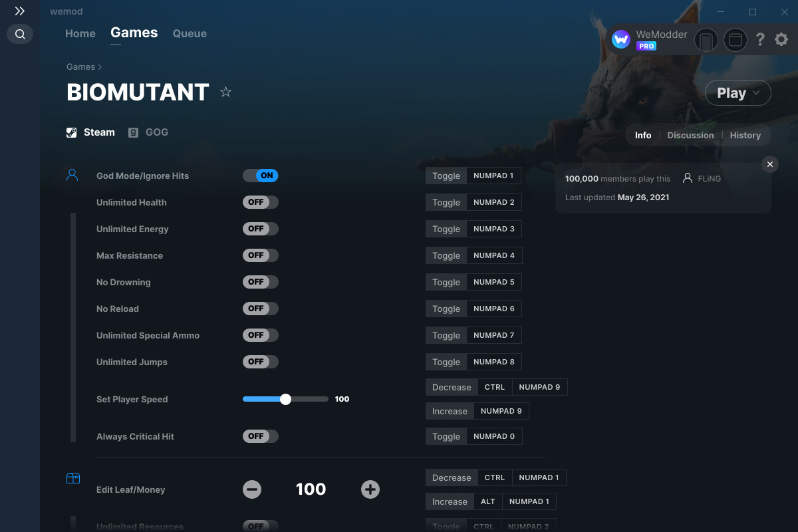Click the Last updated May 26, 2021 text
Image resolution: width=798 pixels, height=532 pixels.
click(x=617, y=198)
